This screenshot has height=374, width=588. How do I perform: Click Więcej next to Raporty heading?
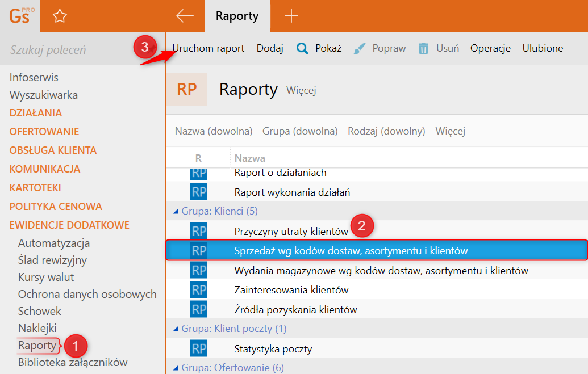pos(301,90)
